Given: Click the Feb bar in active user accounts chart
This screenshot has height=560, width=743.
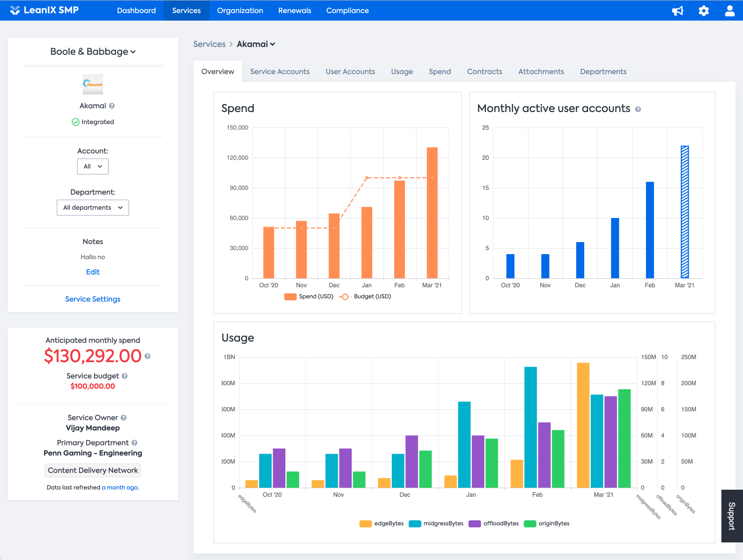Looking at the screenshot, I should click(x=650, y=230).
